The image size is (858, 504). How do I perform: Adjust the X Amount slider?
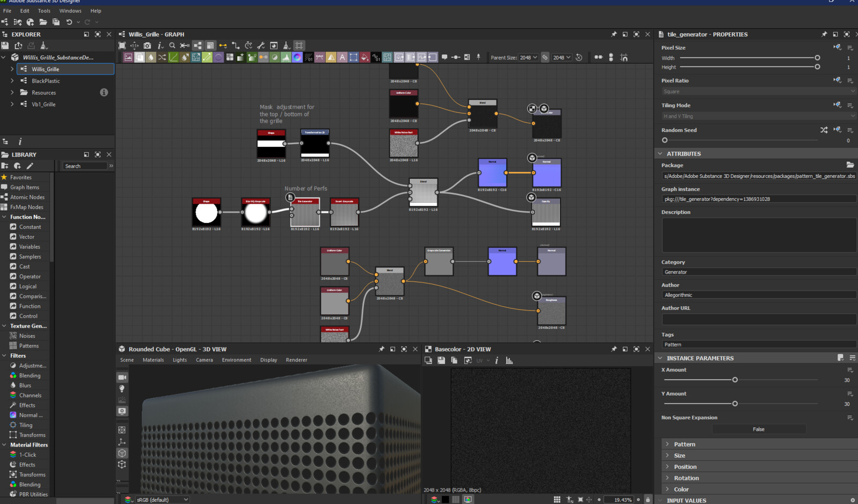click(735, 380)
